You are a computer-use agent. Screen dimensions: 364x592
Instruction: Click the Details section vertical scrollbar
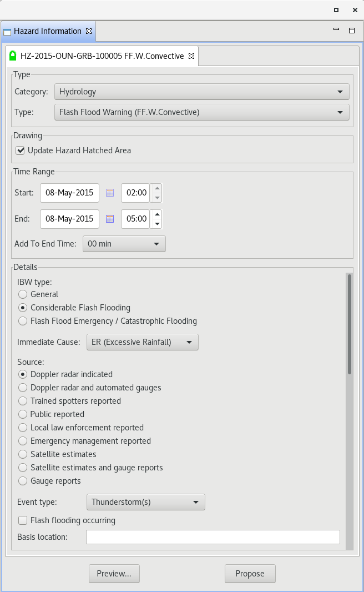click(350, 325)
